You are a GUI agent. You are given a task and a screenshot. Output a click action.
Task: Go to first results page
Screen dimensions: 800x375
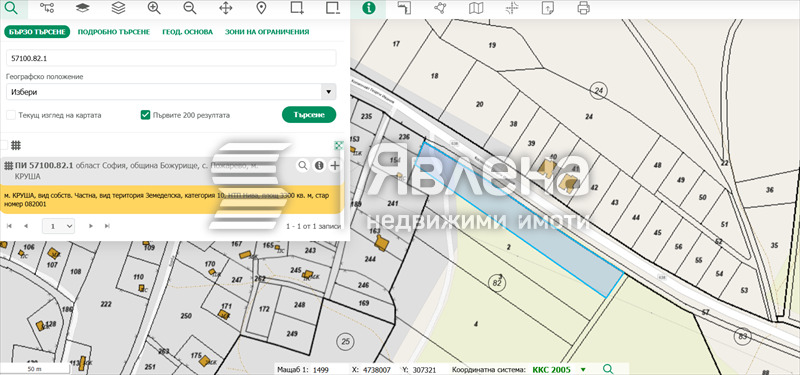9,226
